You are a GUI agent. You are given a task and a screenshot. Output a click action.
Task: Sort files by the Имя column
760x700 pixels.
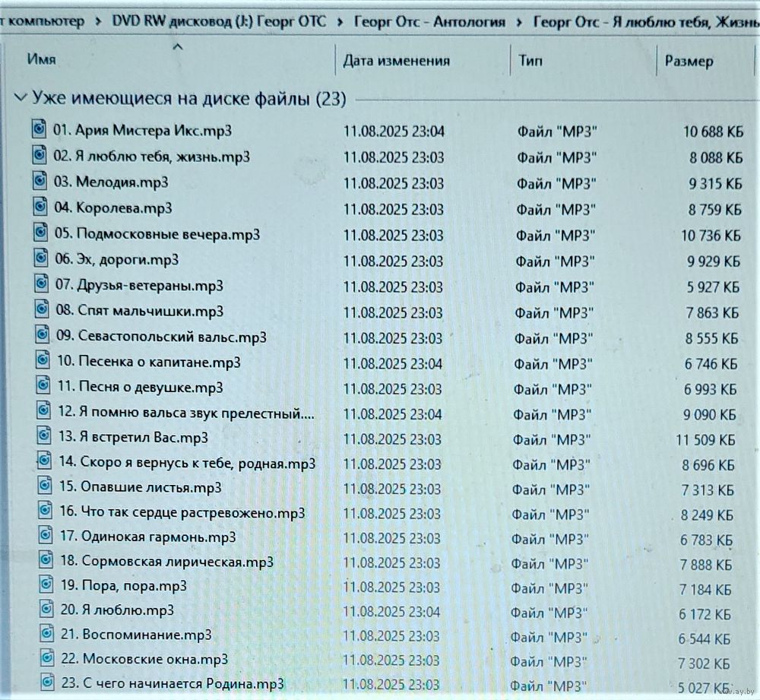(x=42, y=59)
